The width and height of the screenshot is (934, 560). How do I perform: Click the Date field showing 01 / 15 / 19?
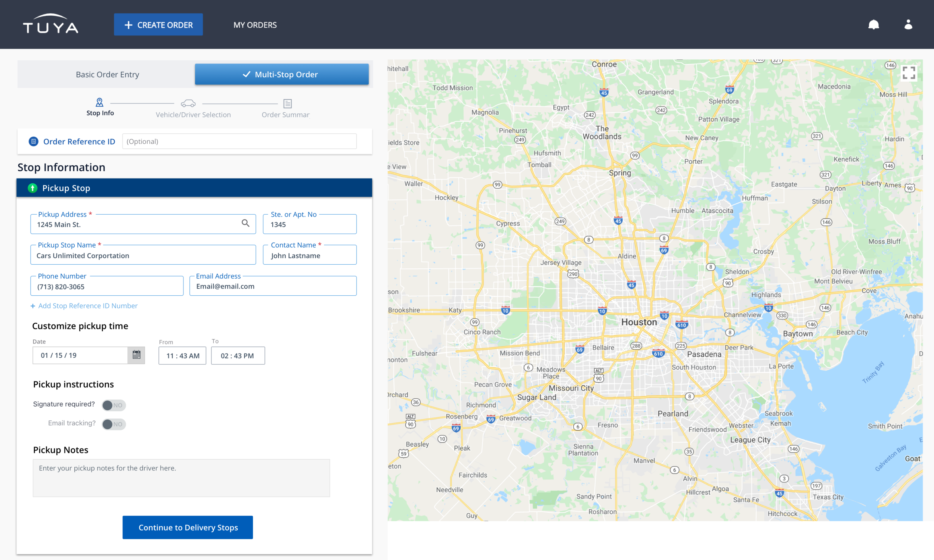(80, 355)
